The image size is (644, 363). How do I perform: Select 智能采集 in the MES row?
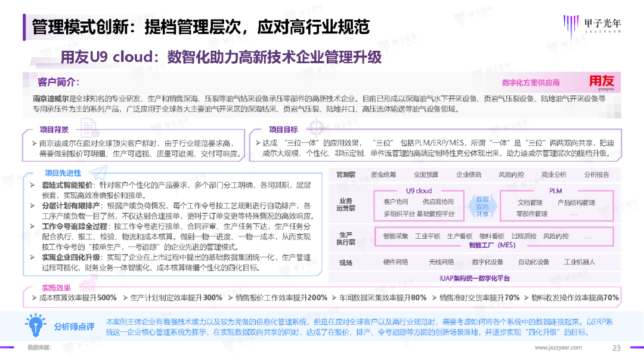pyautogui.click(x=395, y=236)
